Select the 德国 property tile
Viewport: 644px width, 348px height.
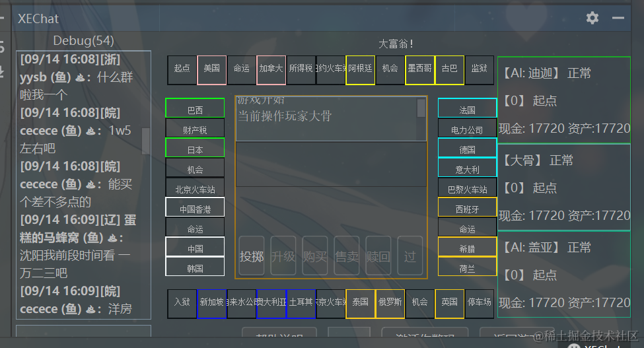(468, 147)
